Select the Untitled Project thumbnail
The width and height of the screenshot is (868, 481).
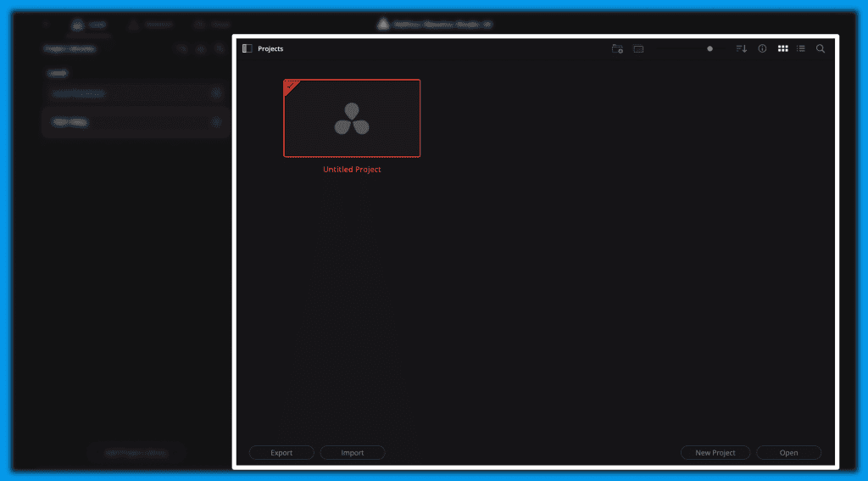pos(352,118)
